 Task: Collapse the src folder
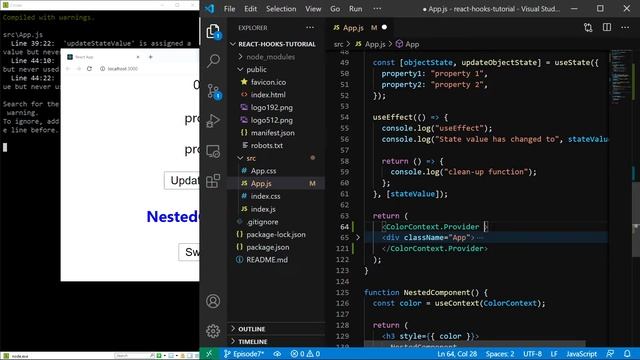pos(240,158)
